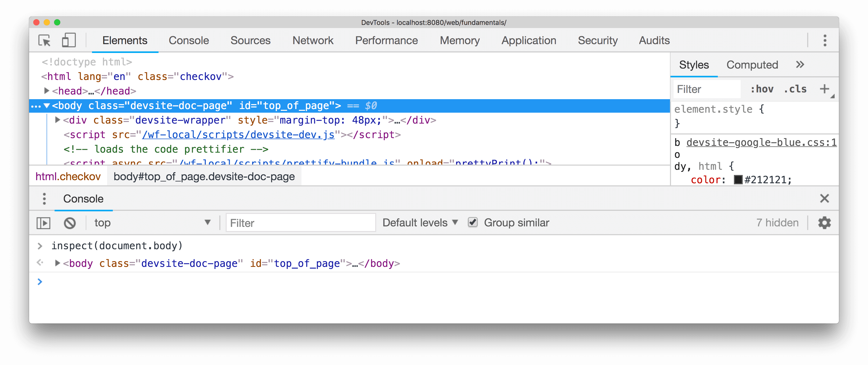Click the add new style rule plus icon
Image resolution: width=868 pixels, height=365 pixels.
tap(825, 89)
